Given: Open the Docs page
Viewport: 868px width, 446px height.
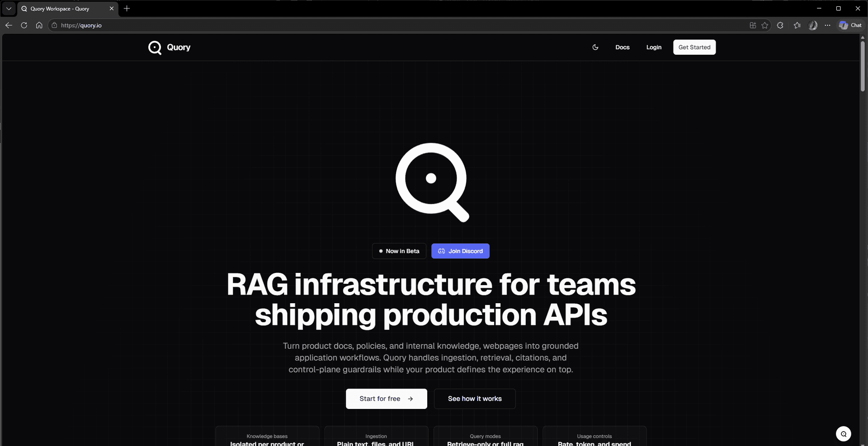Looking at the screenshot, I should pyautogui.click(x=622, y=47).
